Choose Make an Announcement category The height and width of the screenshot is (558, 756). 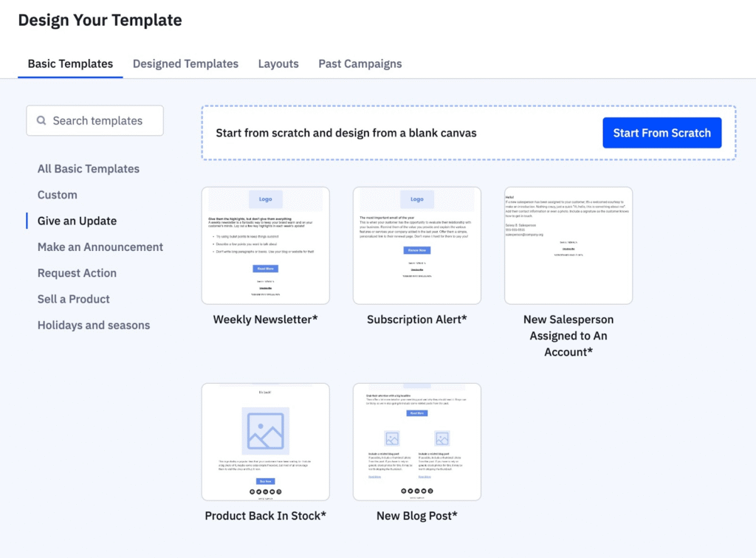(x=100, y=247)
